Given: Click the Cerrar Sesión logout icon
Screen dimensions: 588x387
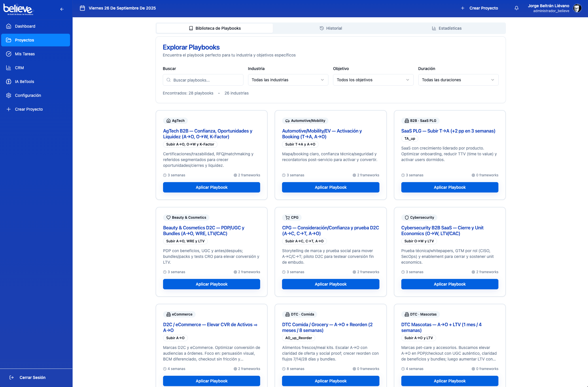Looking at the screenshot, I should (12, 377).
